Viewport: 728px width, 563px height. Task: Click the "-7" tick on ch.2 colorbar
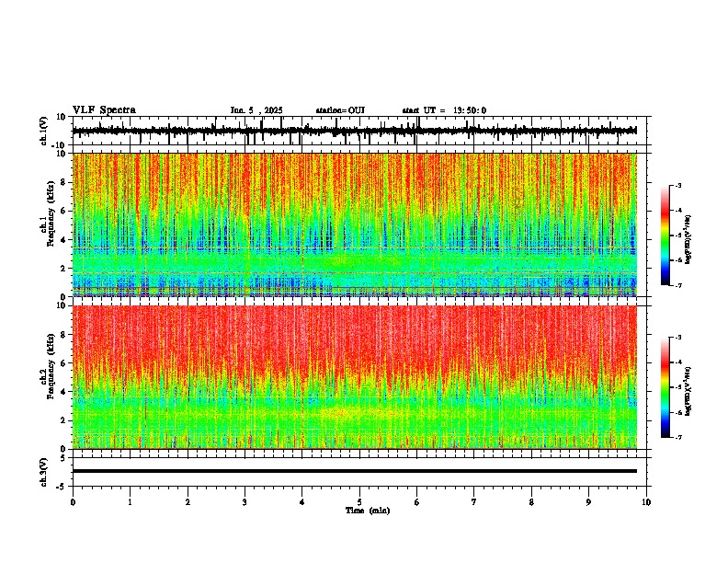tap(677, 437)
